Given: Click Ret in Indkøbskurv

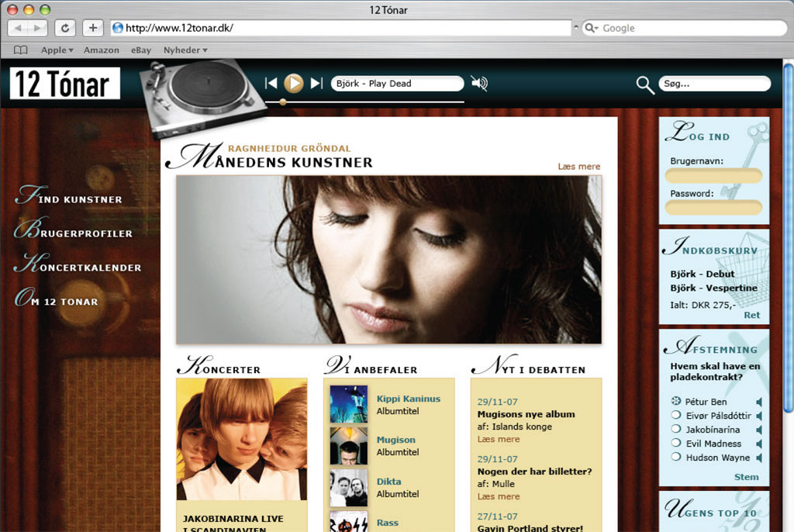Looking at the screenshot, I should 752,315.
